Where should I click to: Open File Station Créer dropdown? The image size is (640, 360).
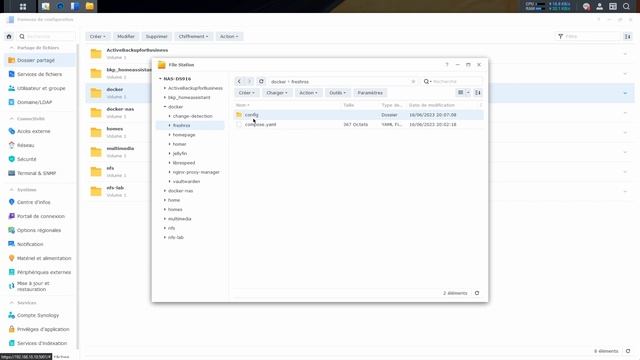click(247, 93)
